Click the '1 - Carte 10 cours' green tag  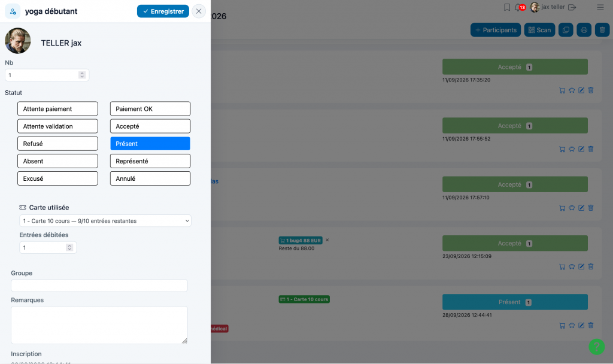click(304, 299)
